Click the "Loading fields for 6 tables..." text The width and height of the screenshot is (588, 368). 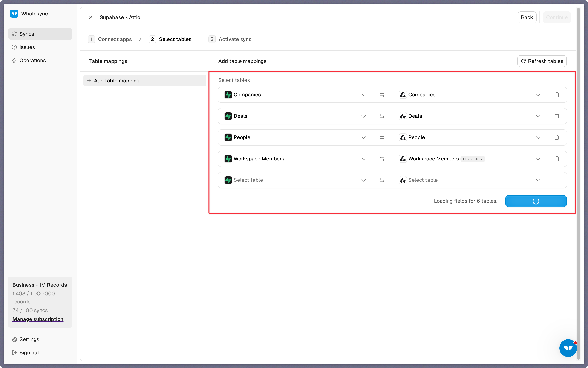467,201
